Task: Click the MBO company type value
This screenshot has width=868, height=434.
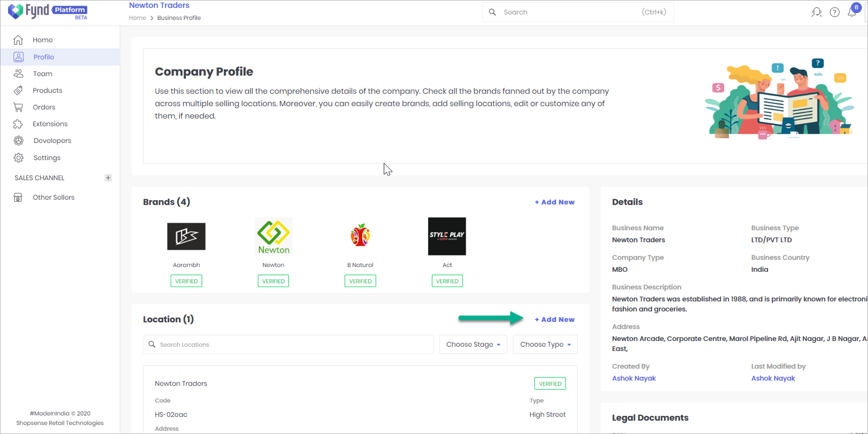Action: coord(620,269)
